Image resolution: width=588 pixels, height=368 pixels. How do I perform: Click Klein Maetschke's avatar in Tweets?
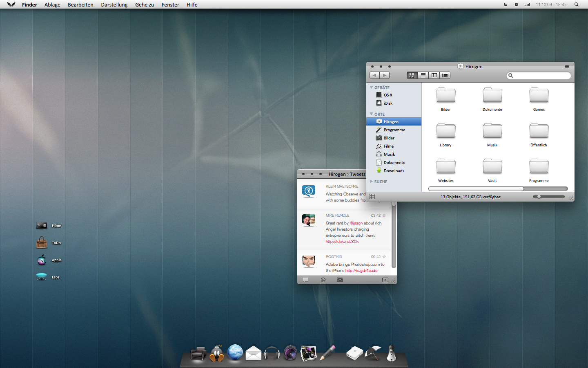click(x=309, y=191)
